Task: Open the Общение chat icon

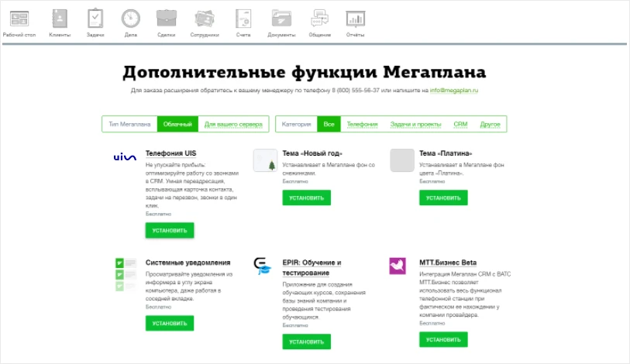Action: [x=319, y=19]
